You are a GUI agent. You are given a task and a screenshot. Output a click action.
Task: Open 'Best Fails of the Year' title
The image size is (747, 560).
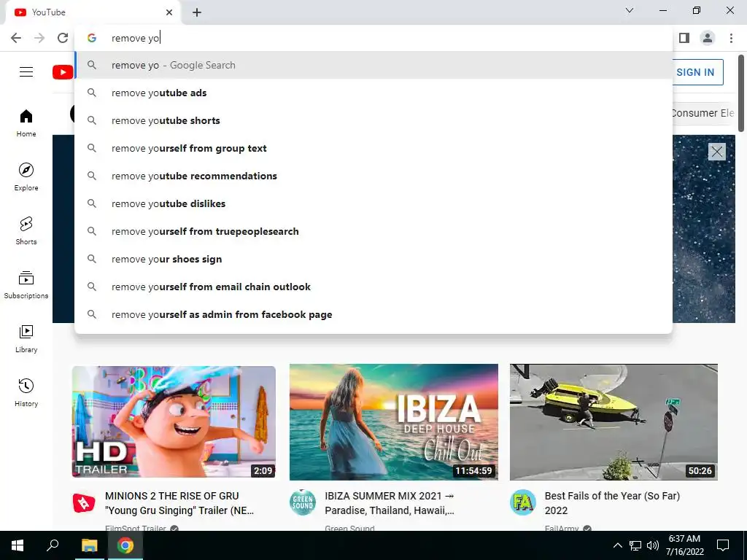(x=612, y=503)
